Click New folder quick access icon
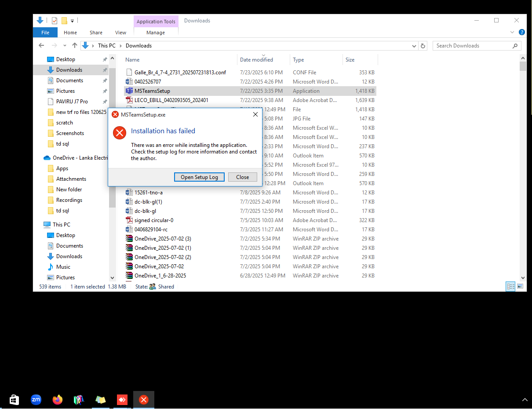The image size is (532, 409). coord(64,21)
